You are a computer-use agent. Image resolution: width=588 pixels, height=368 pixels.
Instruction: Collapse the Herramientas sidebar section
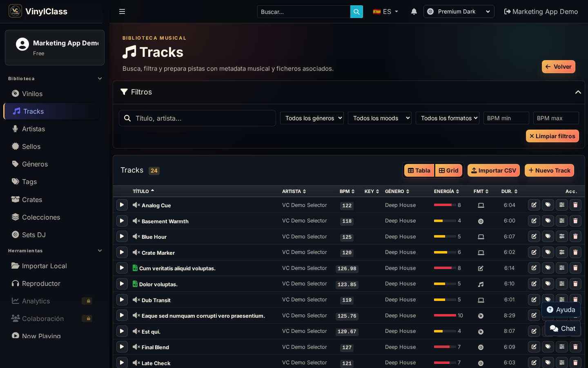tap(100, 251)
